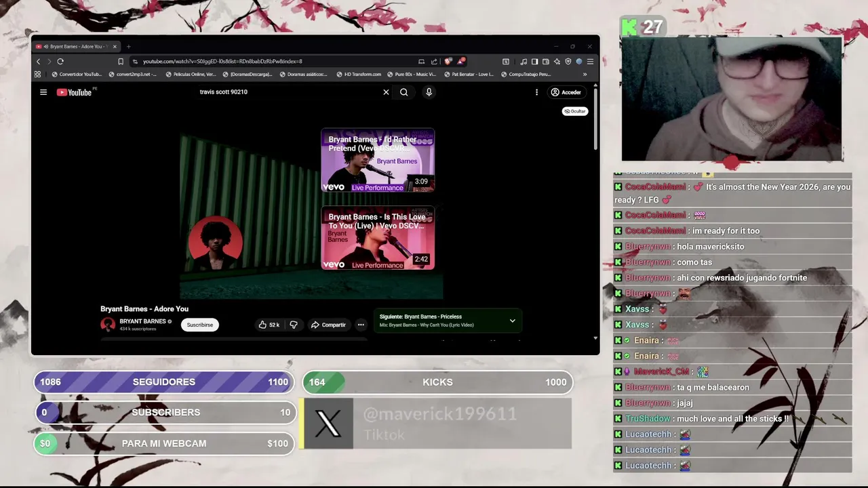Open HD Transform.com bookmark
868x488 pixels.
[x=359, y=75]
